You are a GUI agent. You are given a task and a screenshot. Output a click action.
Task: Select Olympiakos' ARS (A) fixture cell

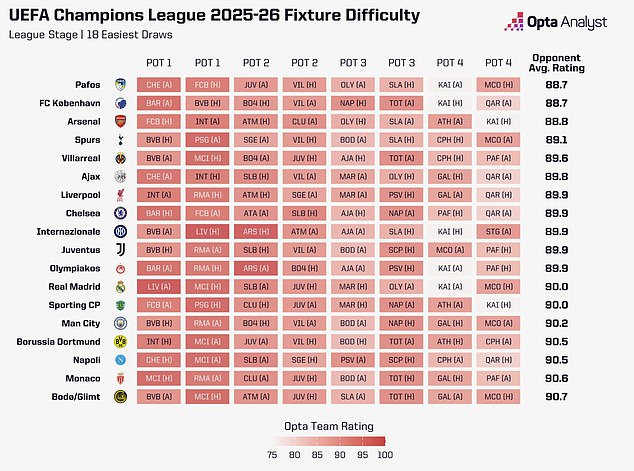(x=258, y=269)
